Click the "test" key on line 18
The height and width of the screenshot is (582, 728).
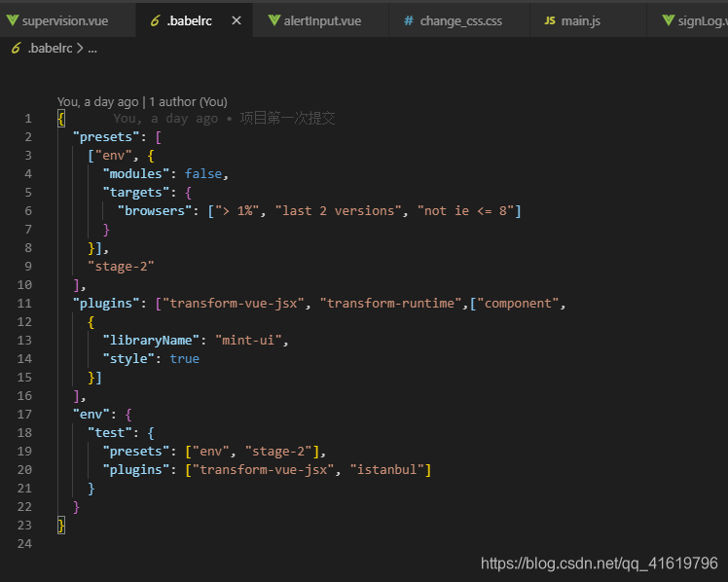tap(110, 433)
